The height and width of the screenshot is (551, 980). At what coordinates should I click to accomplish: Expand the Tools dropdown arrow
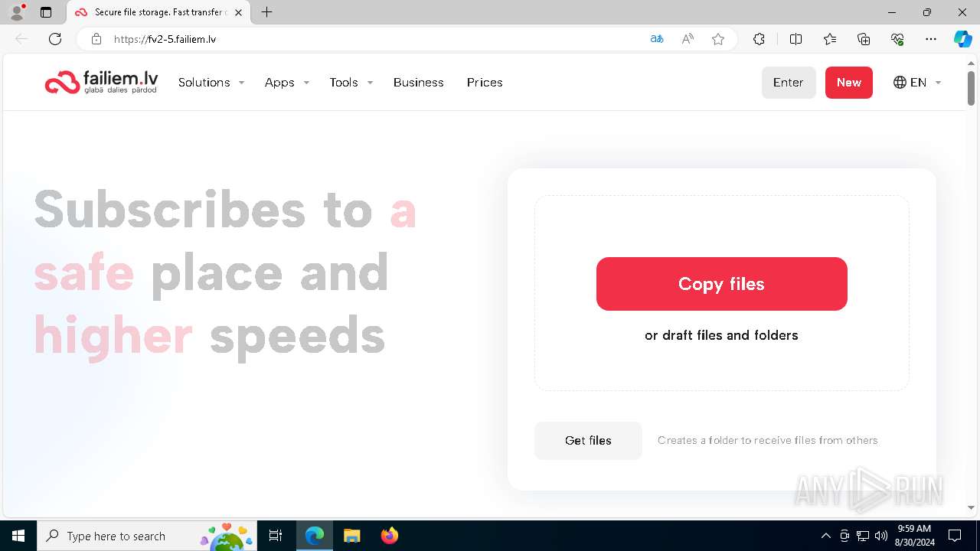coord(370,83)
